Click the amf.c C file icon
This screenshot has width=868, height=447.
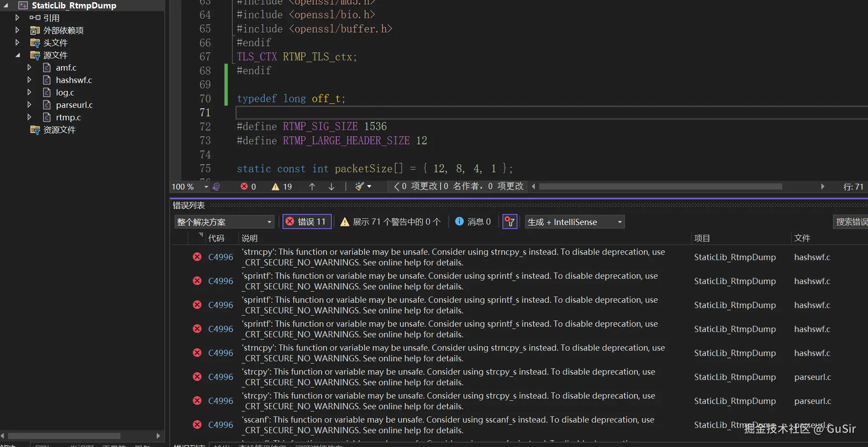point(47,67)
